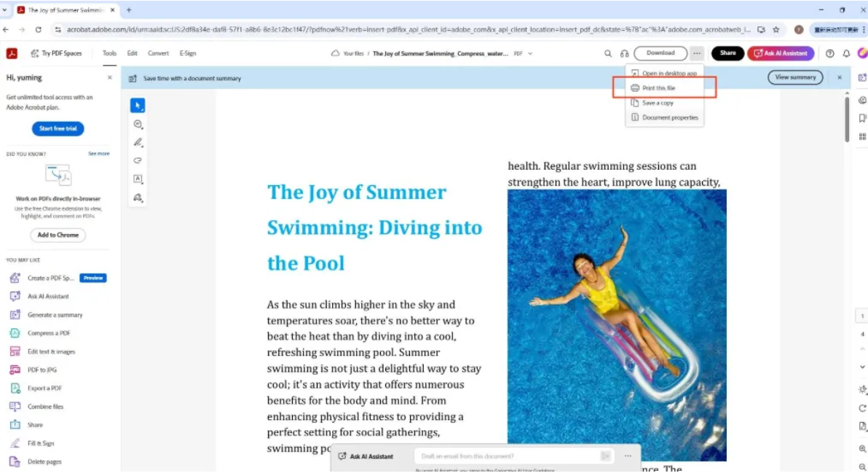Screen dimensions: 868x476
Task: Click the PDF to JPG tool icon
Action: pos(15,370)
